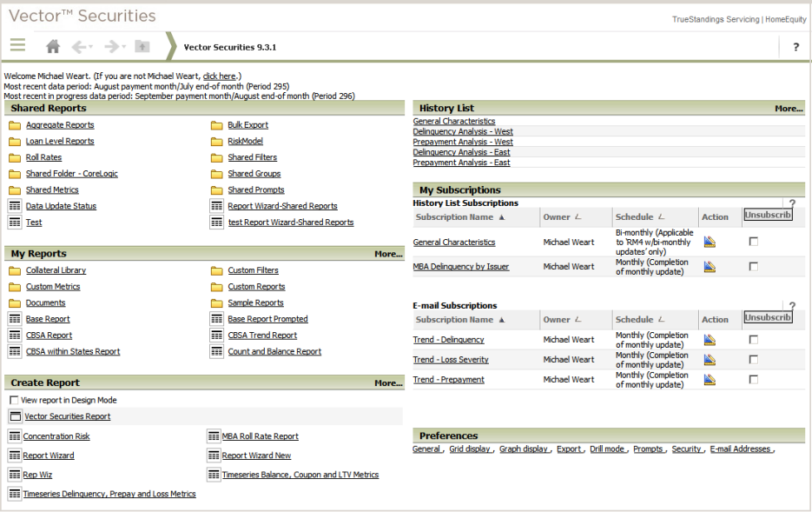Viewport: 812px width, 512px height.
Task: Launch the Vector Securities Report link
Action: 68,416
